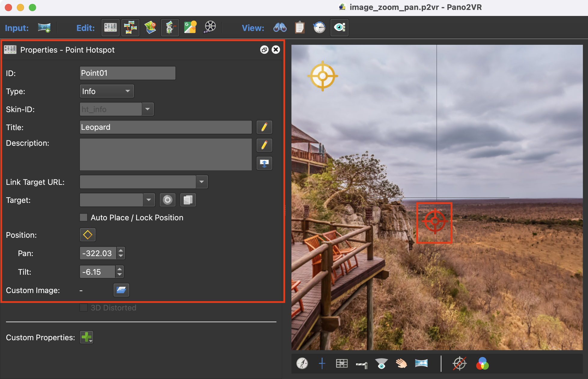Open custom property plus button's menu arrow

pos(91,341)
